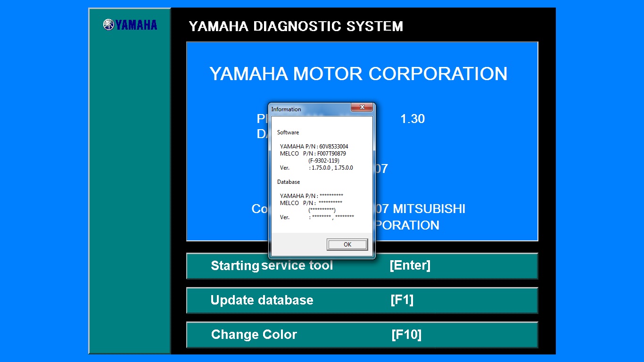Click the (F-9302-119) code text
The image size is (644, 362).
point(323,161)
